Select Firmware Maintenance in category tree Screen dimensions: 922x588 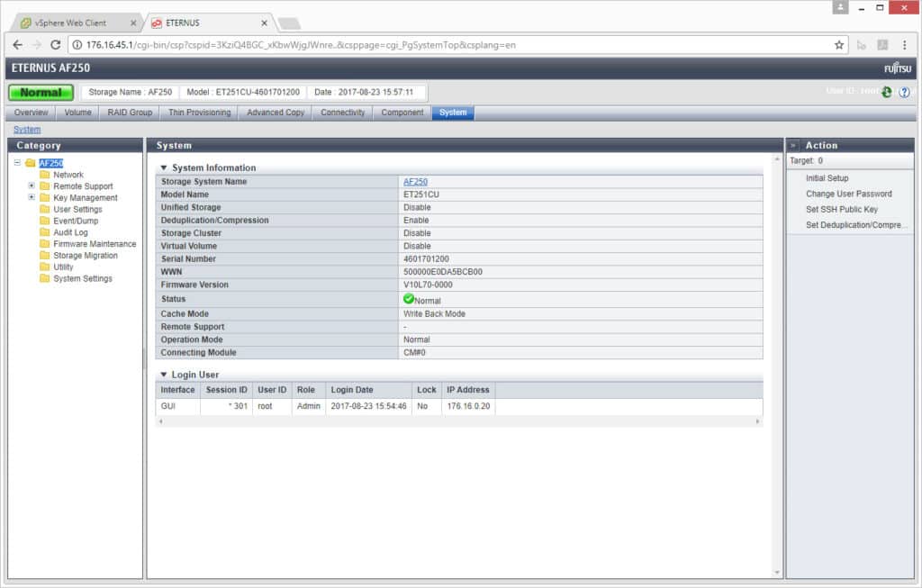[95, 243]
